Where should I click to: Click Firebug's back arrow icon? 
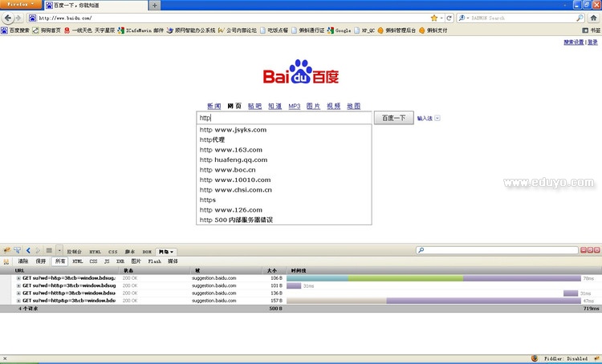[28, 251]
